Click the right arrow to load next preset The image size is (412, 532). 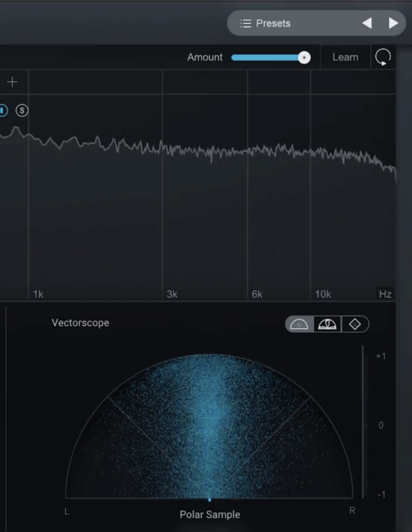(393, 23)
